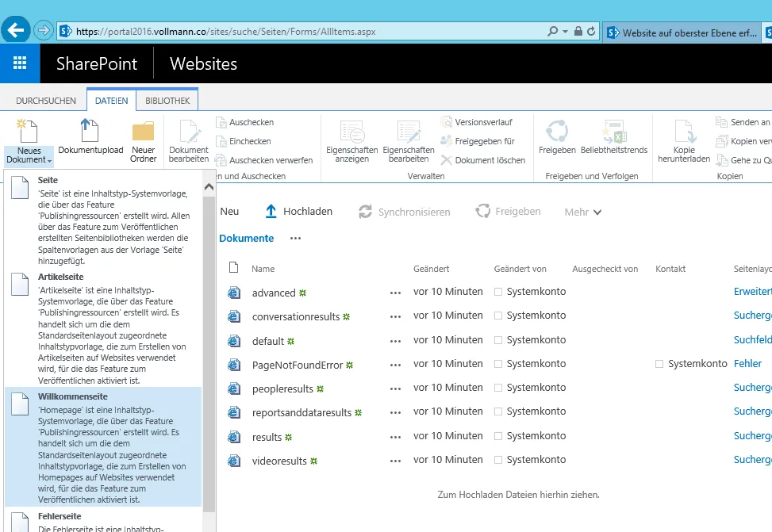This screenshot has height=532, width=772.
Task: Open the Fehler page layout link
Action: click(747, 364)
